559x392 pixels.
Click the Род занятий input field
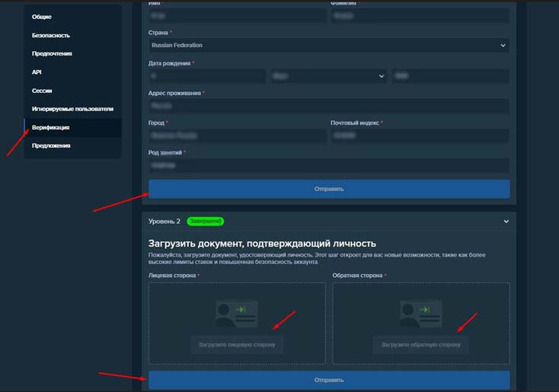328,165
